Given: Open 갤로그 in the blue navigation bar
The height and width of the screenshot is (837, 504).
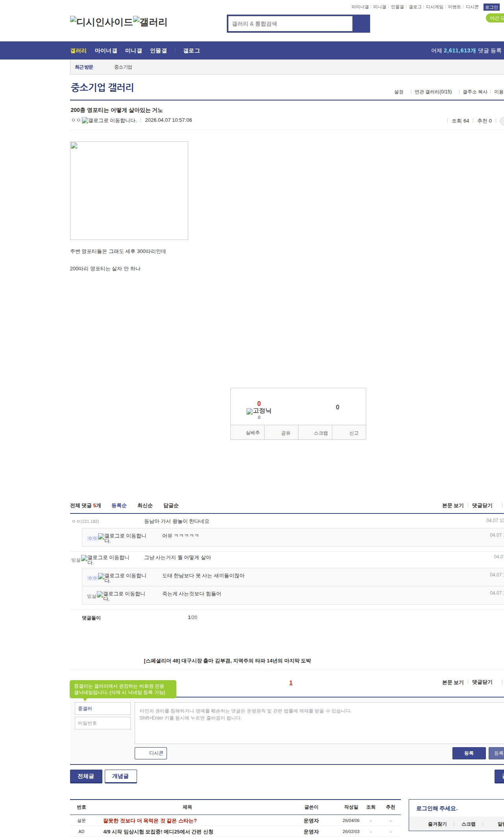Looking at the screenshot, I should coord(191,51).
